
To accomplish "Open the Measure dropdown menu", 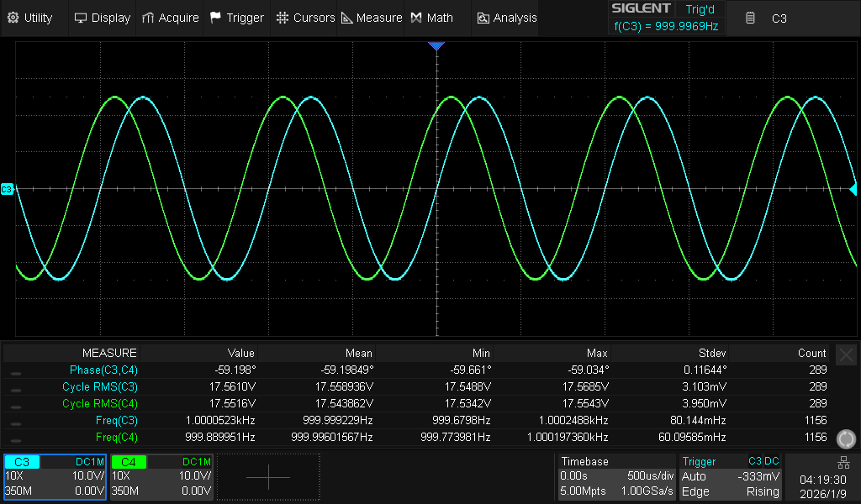I will click(x=371, y=18).
